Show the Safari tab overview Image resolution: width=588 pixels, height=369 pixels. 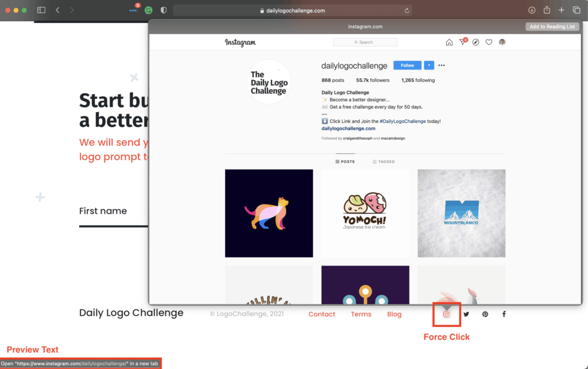pos(577,10)
